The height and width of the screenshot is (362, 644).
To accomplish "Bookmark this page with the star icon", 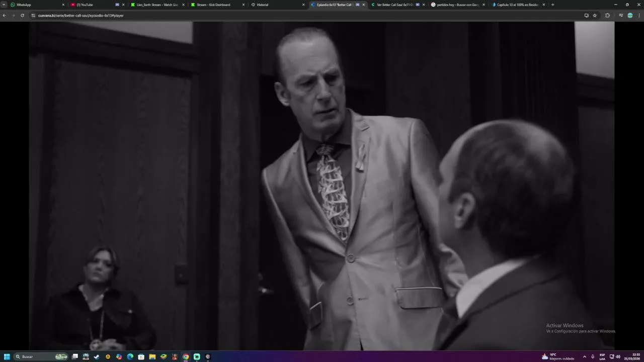I will click(595, 16).
